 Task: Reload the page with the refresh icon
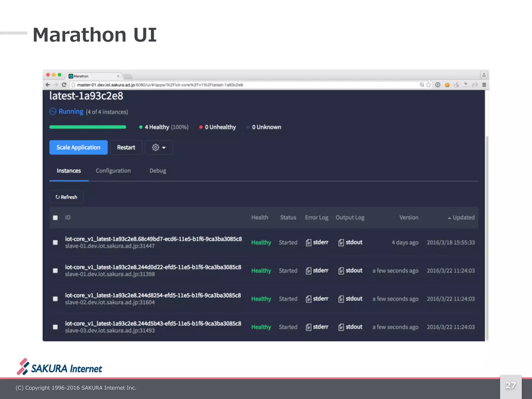(x=64, y=85)
